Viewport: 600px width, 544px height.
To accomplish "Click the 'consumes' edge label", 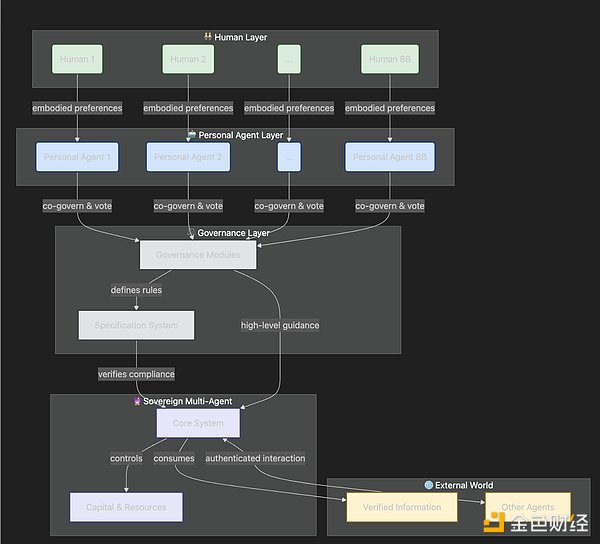I will (x=174, y=458).
